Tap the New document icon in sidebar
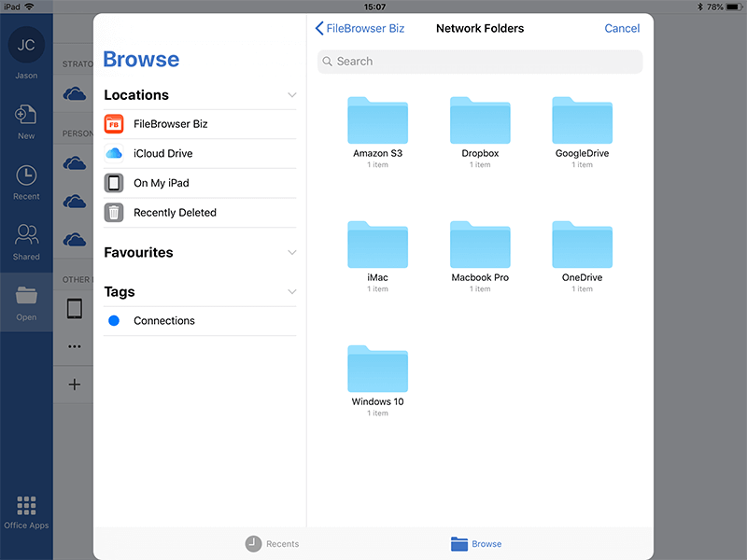This screenshot has height=560, width=747. coord(26,115)
